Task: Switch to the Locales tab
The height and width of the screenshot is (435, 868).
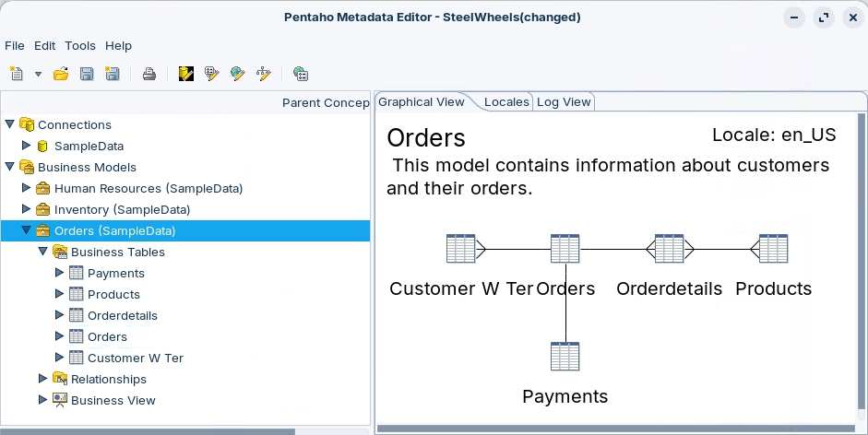Action: (x=506, y=102)
